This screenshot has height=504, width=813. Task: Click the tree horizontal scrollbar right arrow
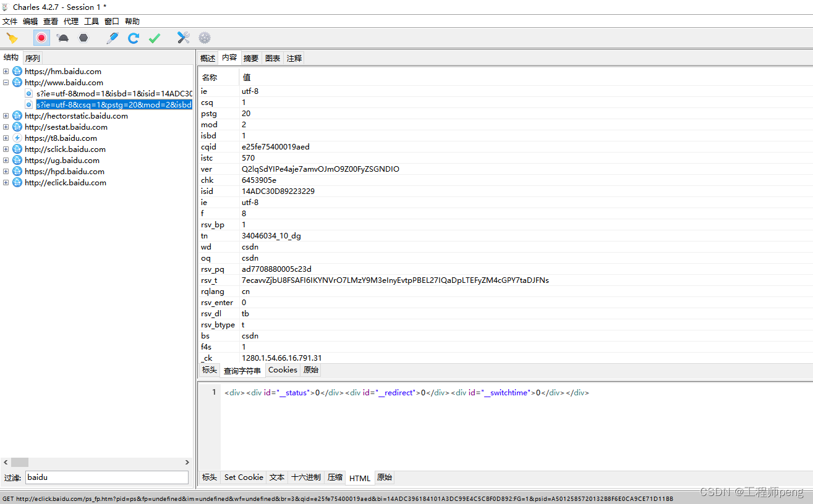(187, 462)
